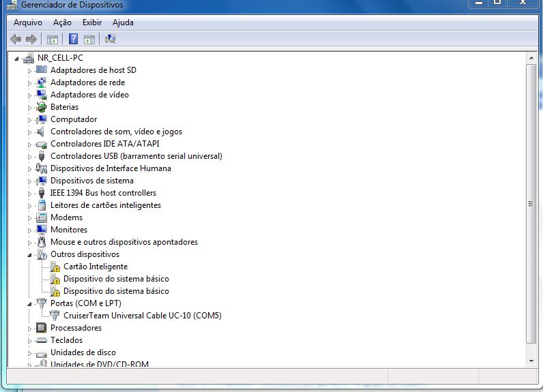The height and width of the screenshot is (392, 543).
Task: Select Outros dispositivos label
Action: pos(85,254)
